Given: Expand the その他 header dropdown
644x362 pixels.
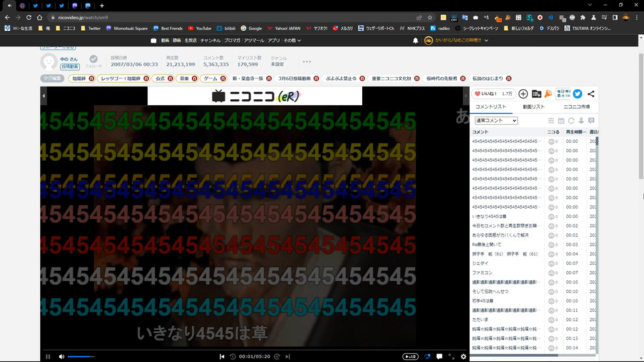Looking at the screenshot, I should pos(292,41).
